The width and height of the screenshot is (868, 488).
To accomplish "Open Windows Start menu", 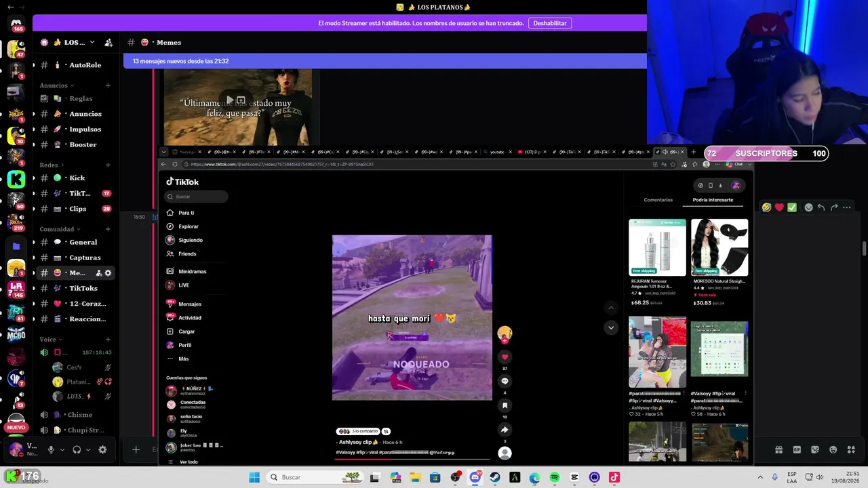I will point(254,477).
